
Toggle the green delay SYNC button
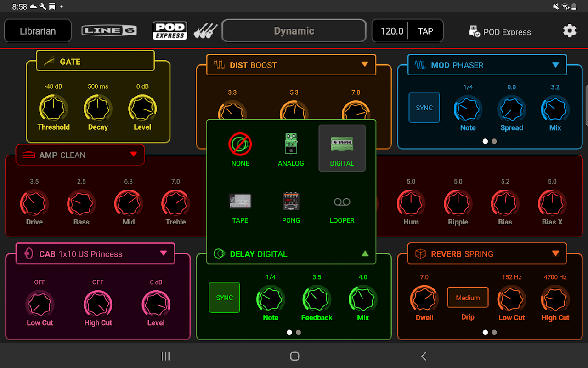[225, 298]
